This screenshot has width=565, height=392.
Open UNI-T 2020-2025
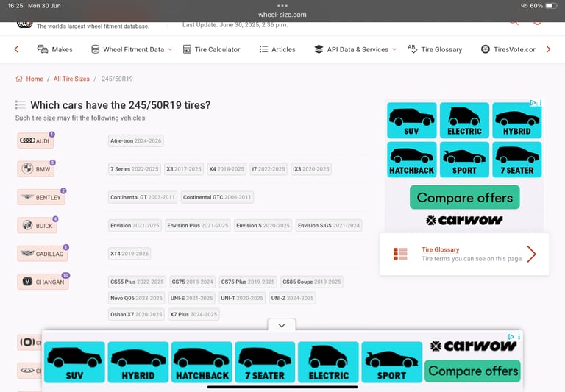coord(242,298)
